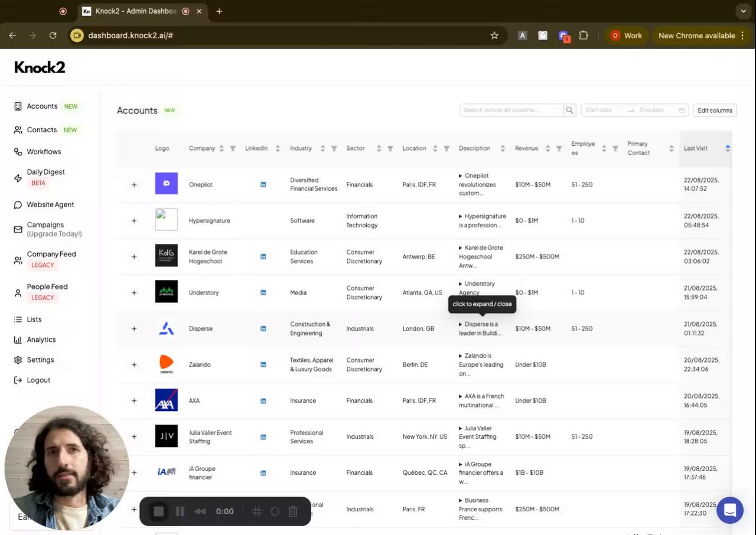Bookmark the page with the star icon
The height and width of the screenshot is (535, 756).
pyautogui.click(x=494, y=35)
